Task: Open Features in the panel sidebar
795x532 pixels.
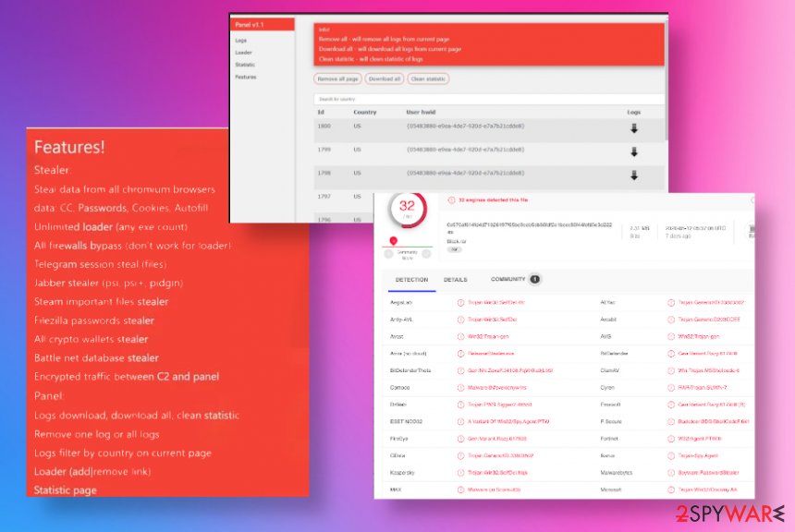Action: [x=245, y=77]
